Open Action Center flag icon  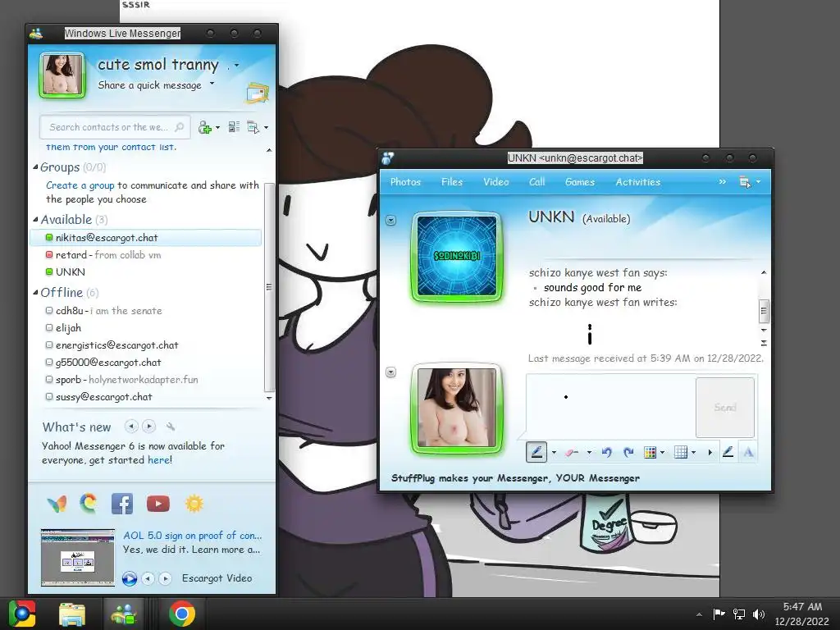(x=719, y=614)
